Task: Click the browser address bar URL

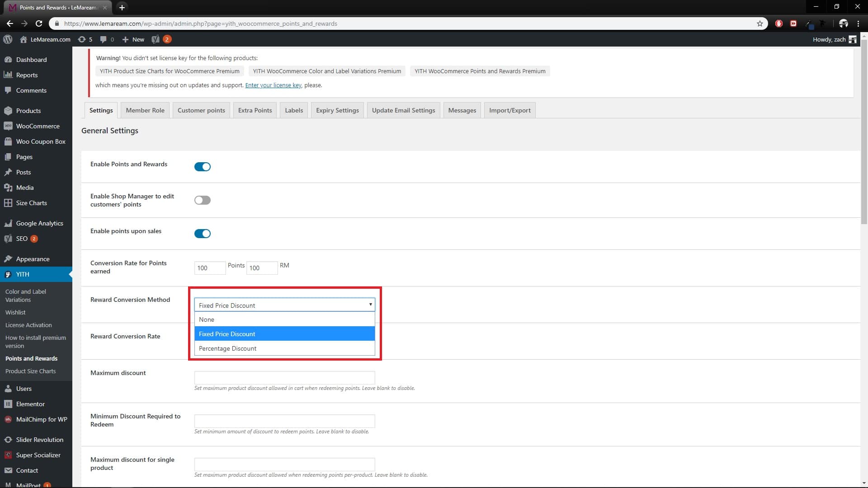Action: 200,23
